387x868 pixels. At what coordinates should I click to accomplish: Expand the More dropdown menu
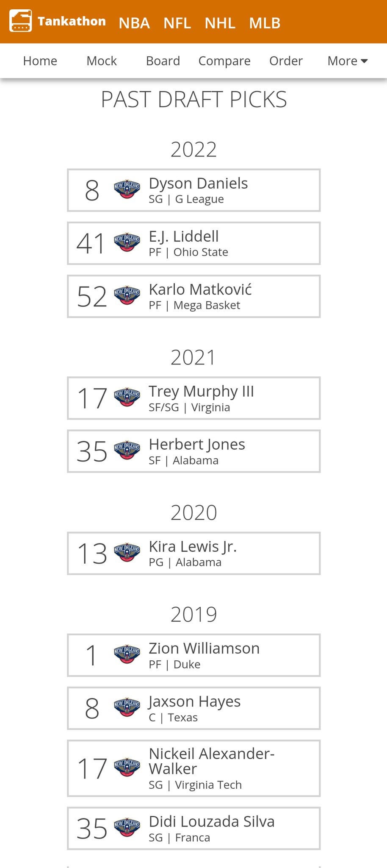(347, 61)
